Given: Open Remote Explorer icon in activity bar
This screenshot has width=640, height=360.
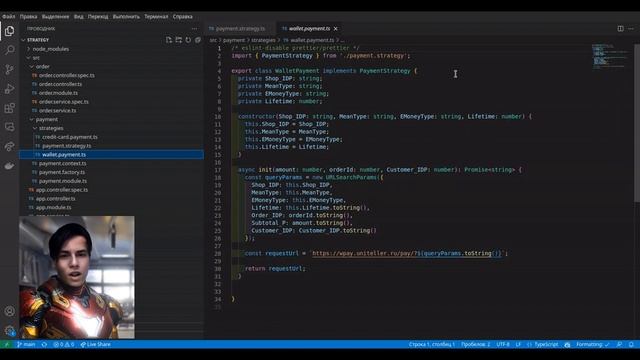Looking at the screenshot, I should pos(9,127).
